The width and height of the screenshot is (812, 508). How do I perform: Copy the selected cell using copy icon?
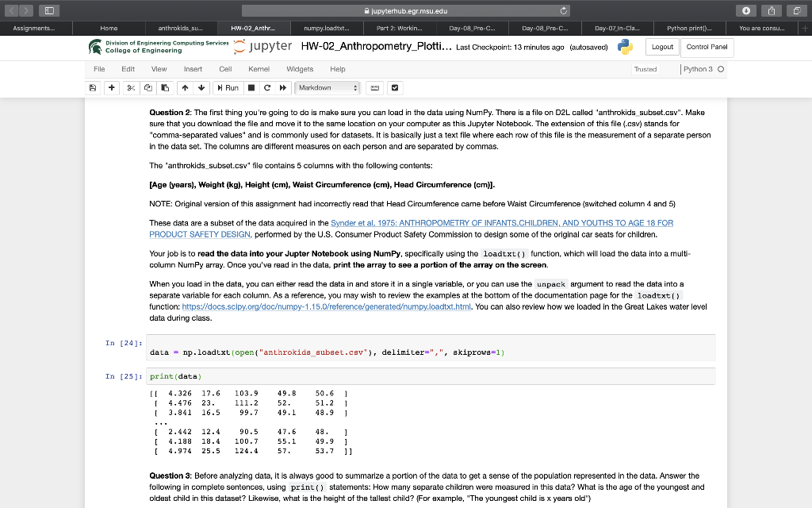click(148, 87)
